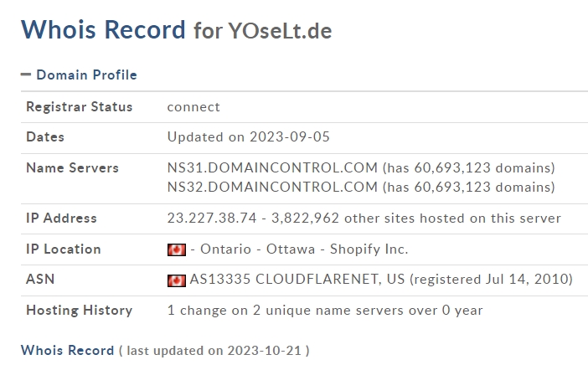Image resolution: width=588 pixels, height=365 pixels.
Task: Click the 'Name Servers' row label
Action: [x=72, y=168]
